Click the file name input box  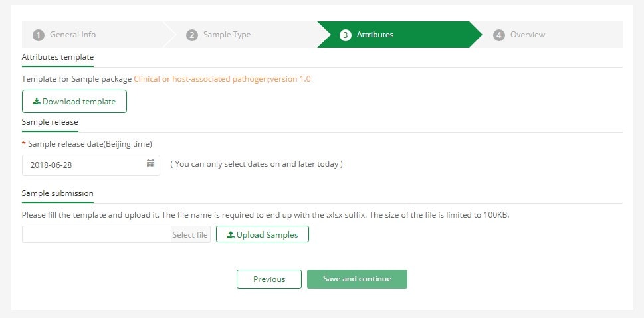click(x=96, y=234)
